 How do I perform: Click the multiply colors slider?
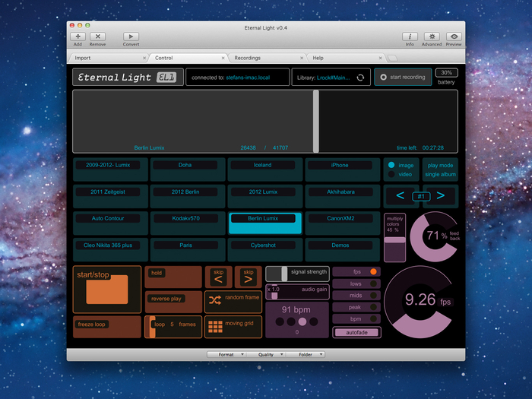click(x=394, y=237)
